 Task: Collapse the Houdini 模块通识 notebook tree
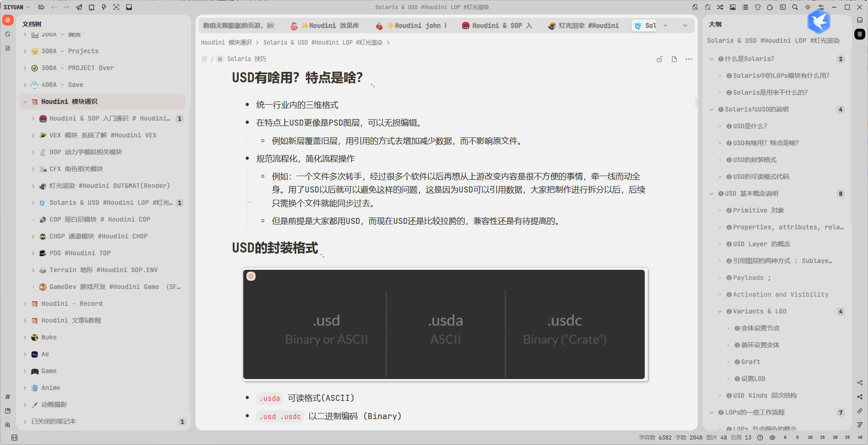[x=25, y=102]
